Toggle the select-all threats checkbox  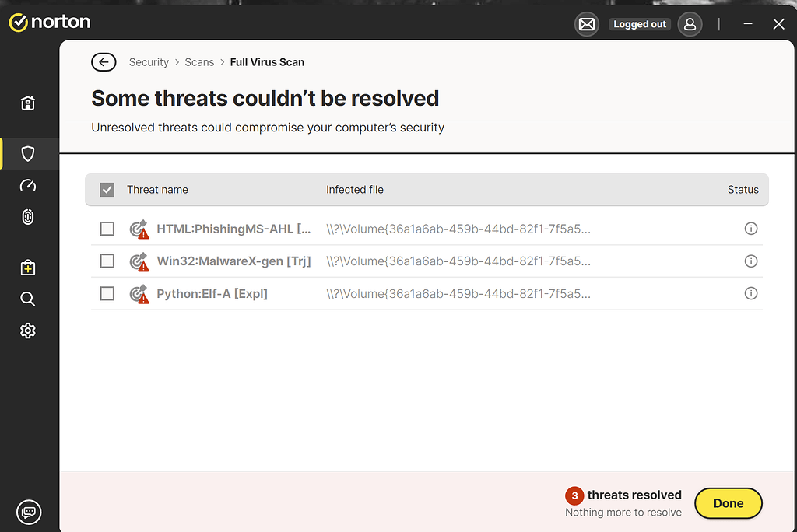[107, 189]
